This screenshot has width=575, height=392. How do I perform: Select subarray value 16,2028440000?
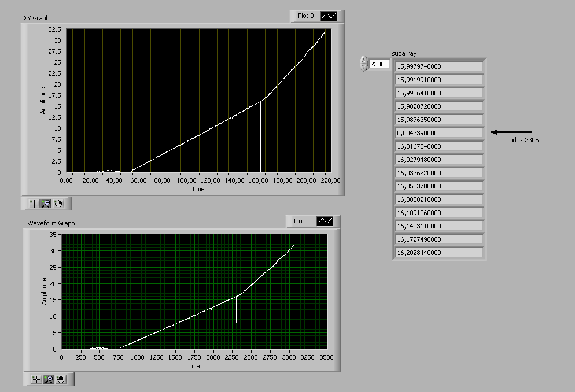(x=439, y=253)
